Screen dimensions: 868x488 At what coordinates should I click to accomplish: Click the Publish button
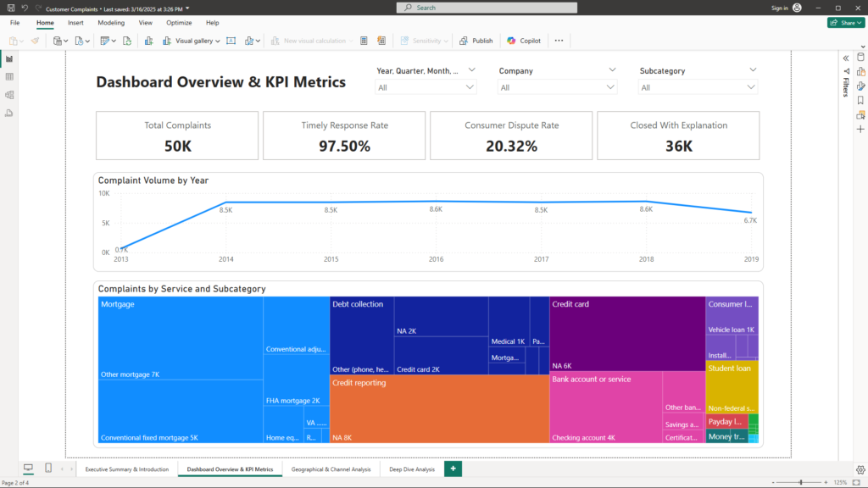coord(476,41)
